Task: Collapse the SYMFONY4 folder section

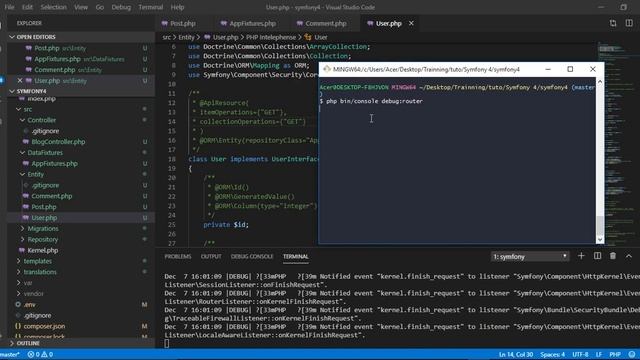Action: coord(12,91)
